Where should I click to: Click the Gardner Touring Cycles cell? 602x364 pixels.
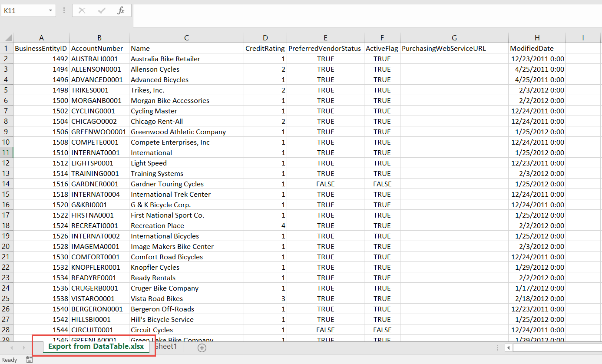pos(186,184)
